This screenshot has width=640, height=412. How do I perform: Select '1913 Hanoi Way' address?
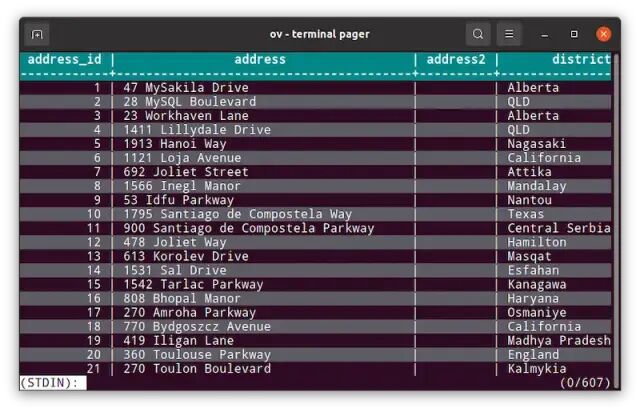click(175, 144)
